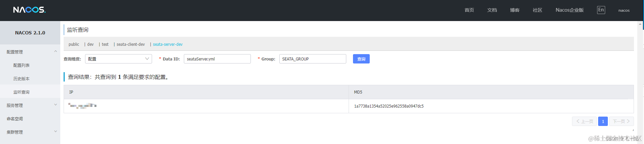The width and height of the screenshot is (644, 144).
Task: Open 历史版本 in the sidebar
Action: [21, 79]
